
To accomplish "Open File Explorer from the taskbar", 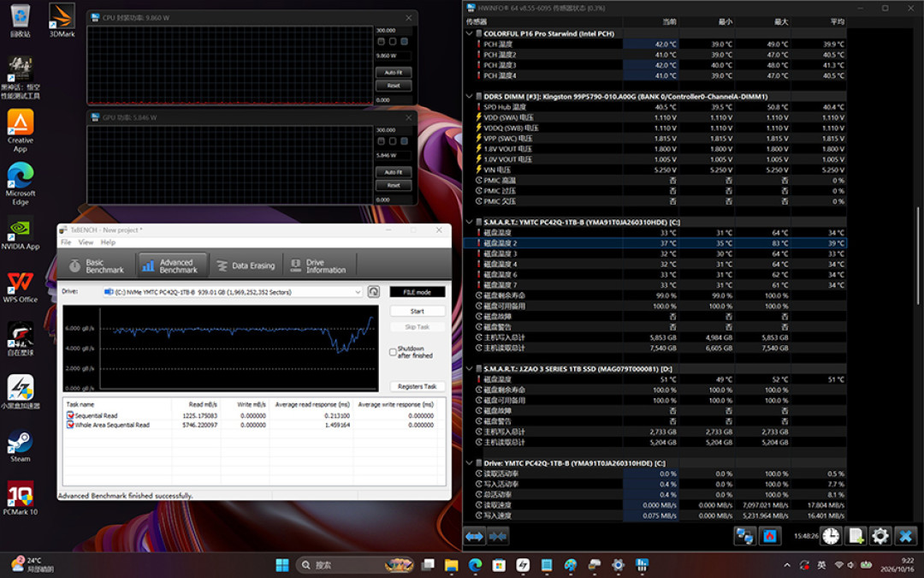I will 452,565.
